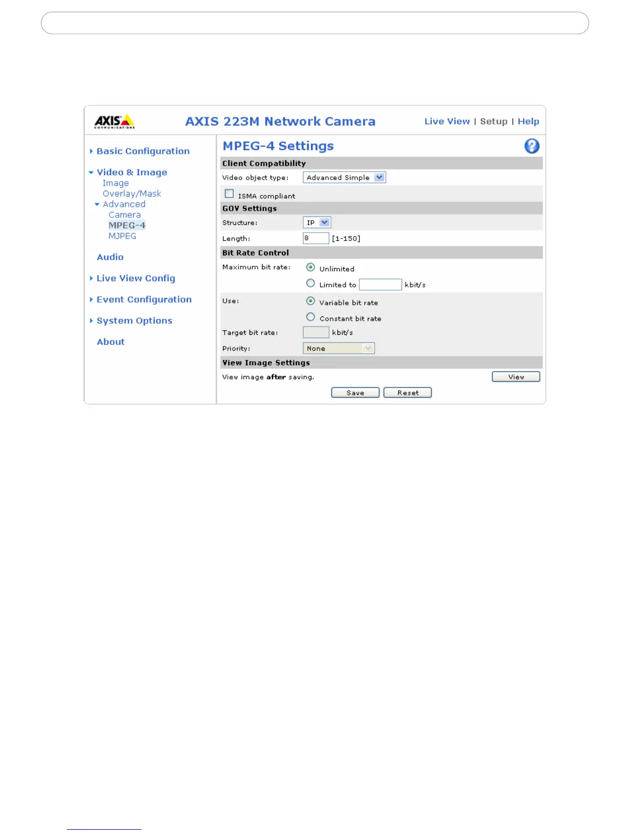Click the AXIS Communications logo
Viewport: 644px width, 834px height.
[114, 122]
